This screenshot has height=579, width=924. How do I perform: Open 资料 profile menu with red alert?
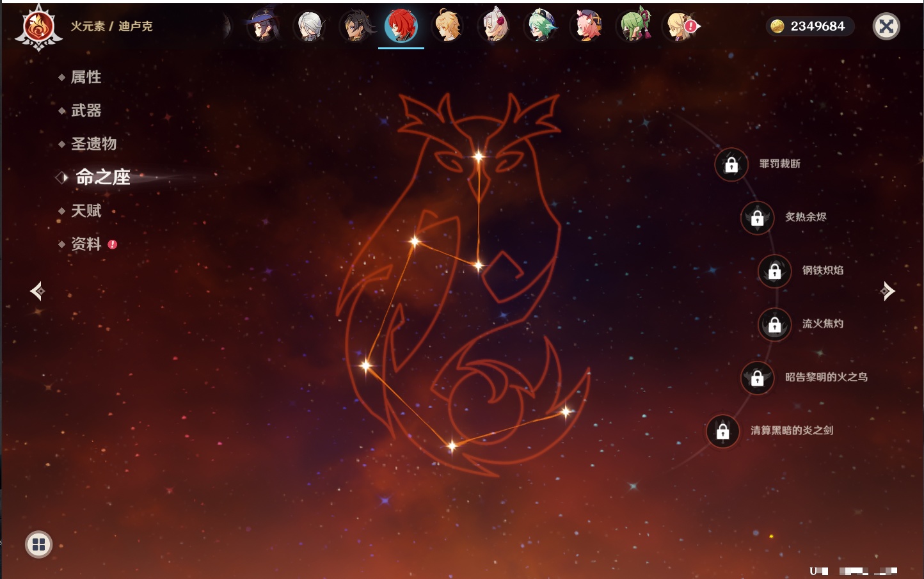pos(86,244)
